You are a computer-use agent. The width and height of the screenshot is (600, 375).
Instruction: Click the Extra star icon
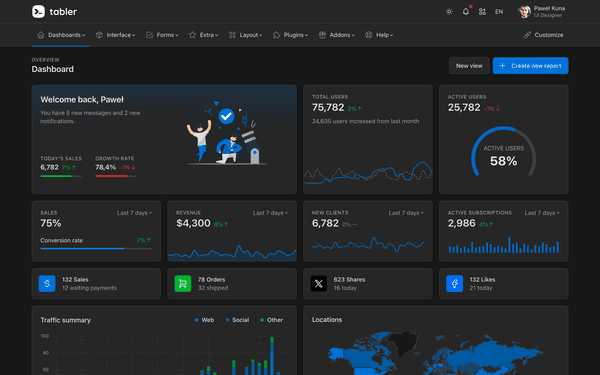[192, 35]
